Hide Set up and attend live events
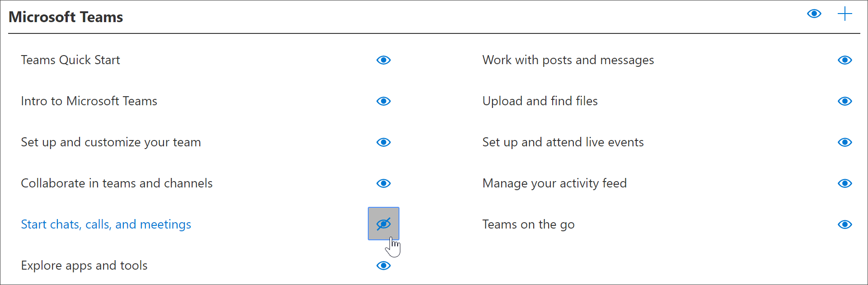Screen dimensions: 868x285 pyautogui.click(x=845, y=142)
